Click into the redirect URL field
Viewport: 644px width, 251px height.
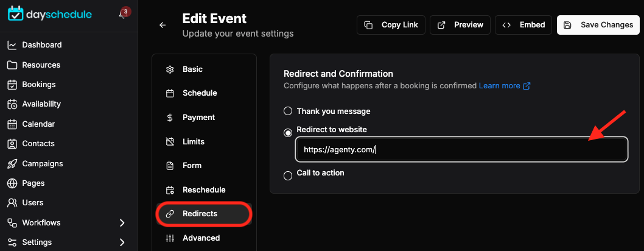coord(461,149)
